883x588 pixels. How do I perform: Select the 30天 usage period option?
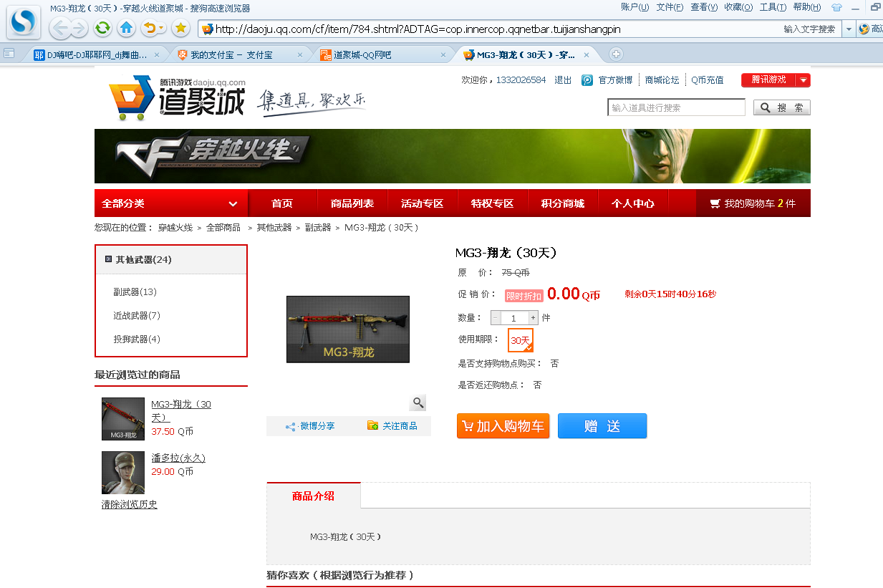click(x=521, y=340)
